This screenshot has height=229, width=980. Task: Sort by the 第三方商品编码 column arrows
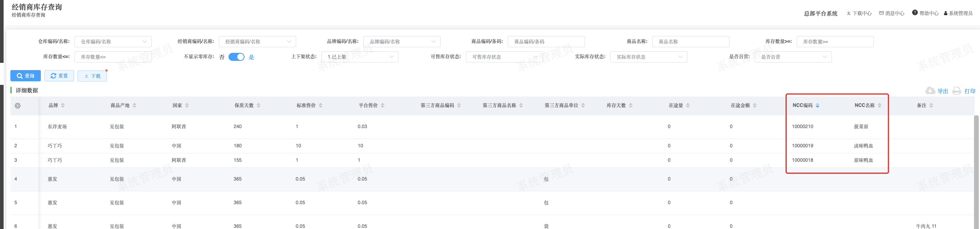[x=459, y=105]
